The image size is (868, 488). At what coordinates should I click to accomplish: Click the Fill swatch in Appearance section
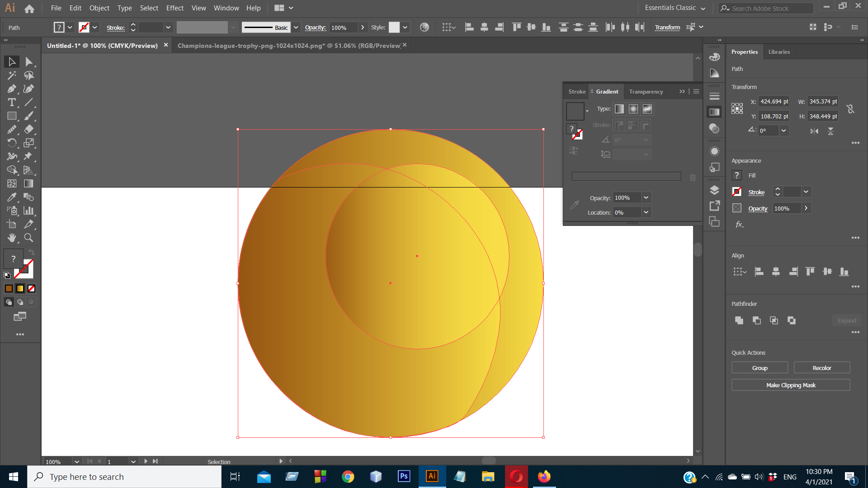[737, 175]
